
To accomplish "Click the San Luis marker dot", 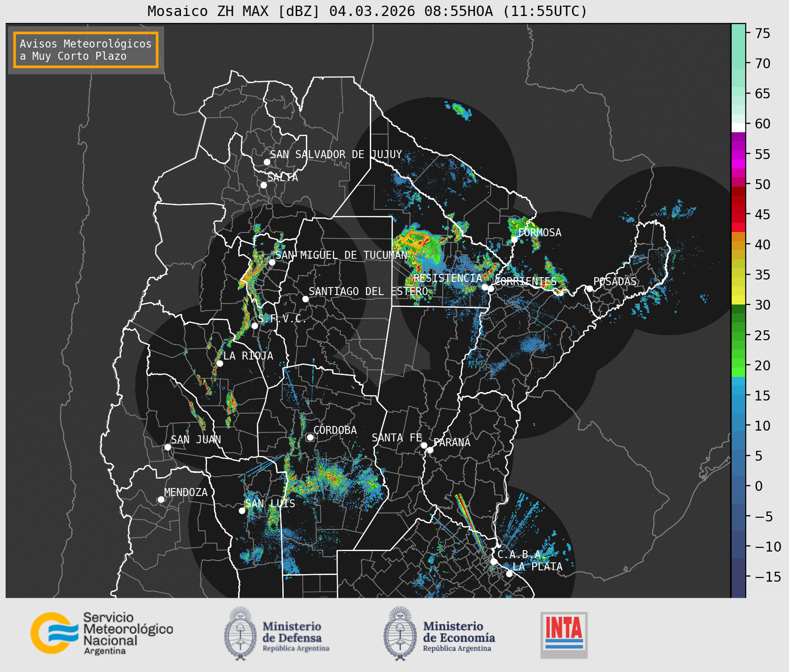I will 242,511.
